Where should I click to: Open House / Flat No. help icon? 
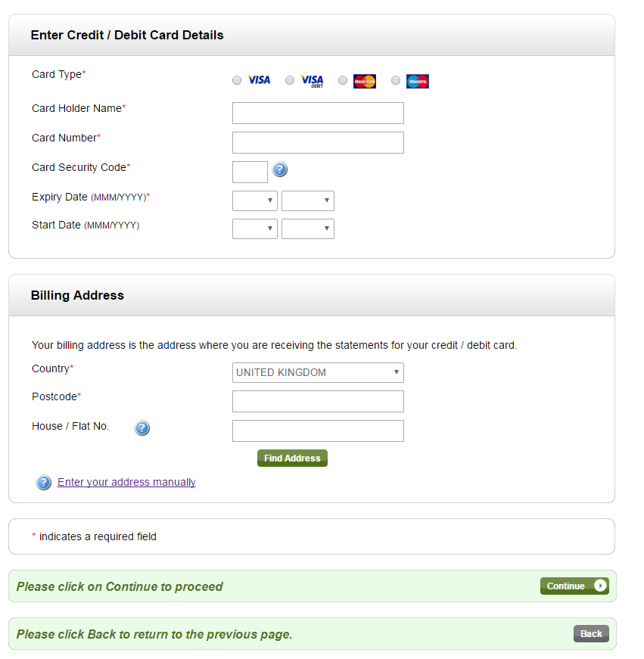click(x=142, y=427)
